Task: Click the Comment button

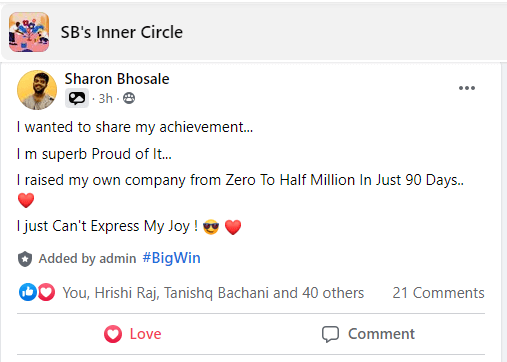Action: (x=368, y=334)
